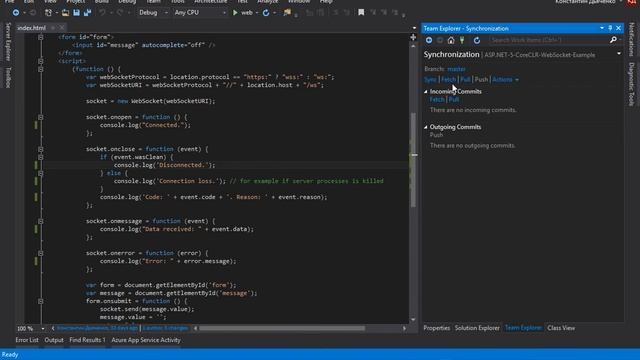The height and width of the screenshot is (360, 640).
Task: Collapse the socket.onmessage function code block
Action: (x=41, y=221)
